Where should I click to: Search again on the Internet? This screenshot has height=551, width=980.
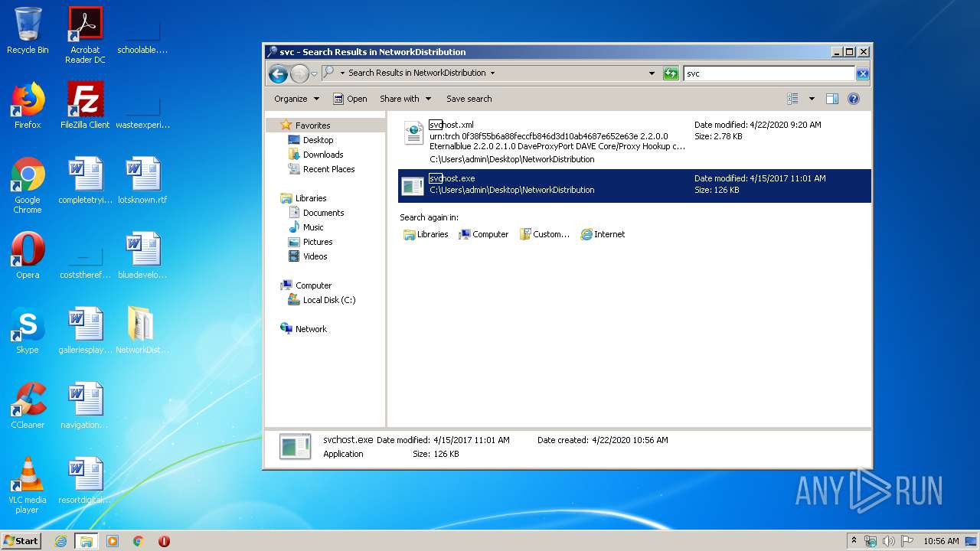(x=603, y=234)
